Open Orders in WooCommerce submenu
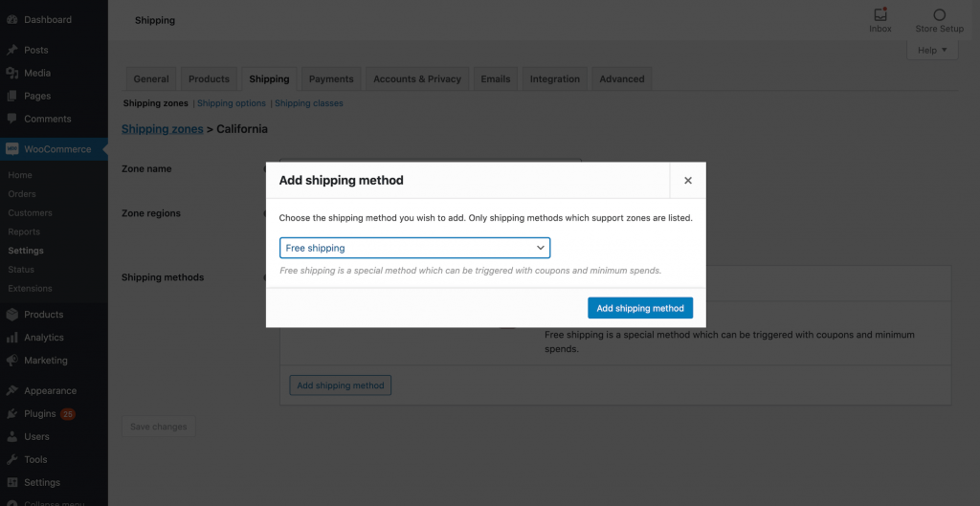 pos(22,194)
